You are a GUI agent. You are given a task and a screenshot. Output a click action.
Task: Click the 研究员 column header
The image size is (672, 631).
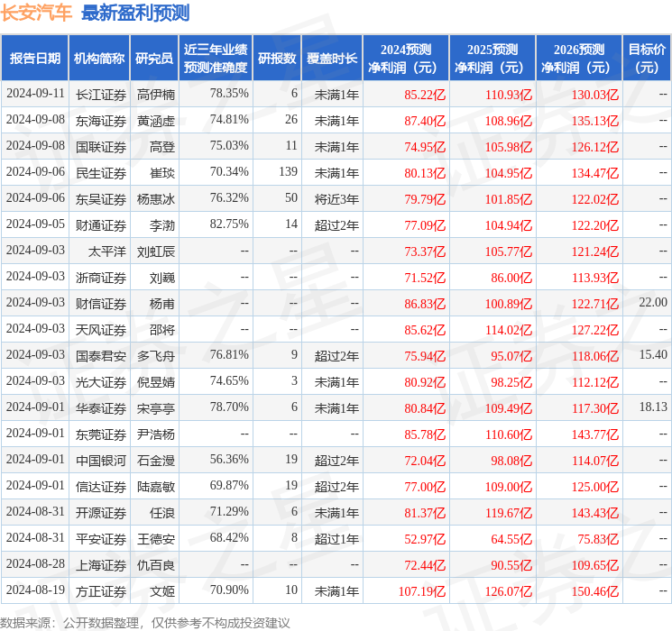154,59
